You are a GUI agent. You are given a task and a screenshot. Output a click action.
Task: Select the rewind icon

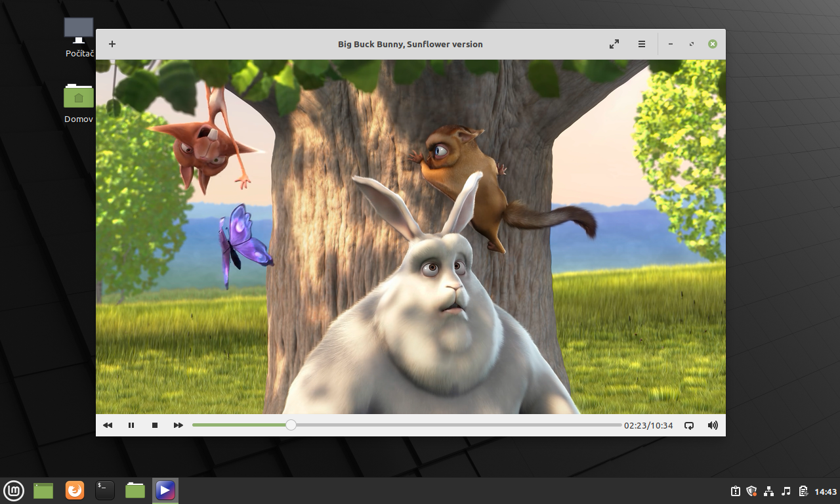point(108,425)
